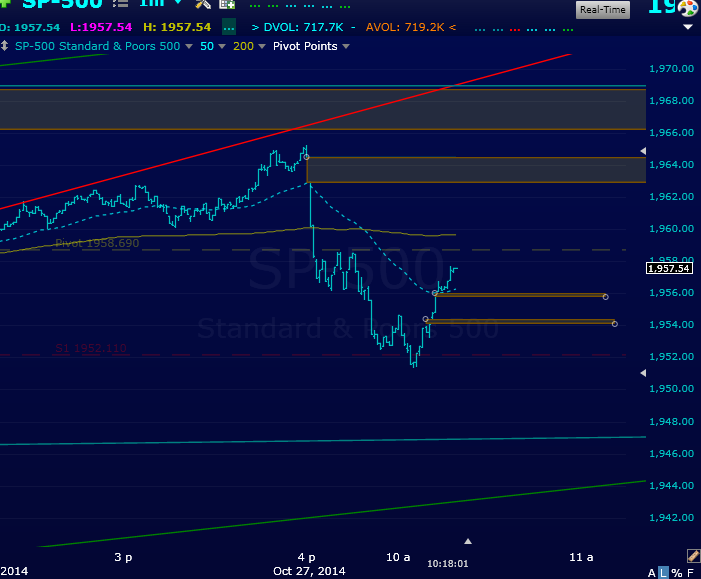
Task: Open the list icon beside SP-500
Action: click(x=121, y=4)
